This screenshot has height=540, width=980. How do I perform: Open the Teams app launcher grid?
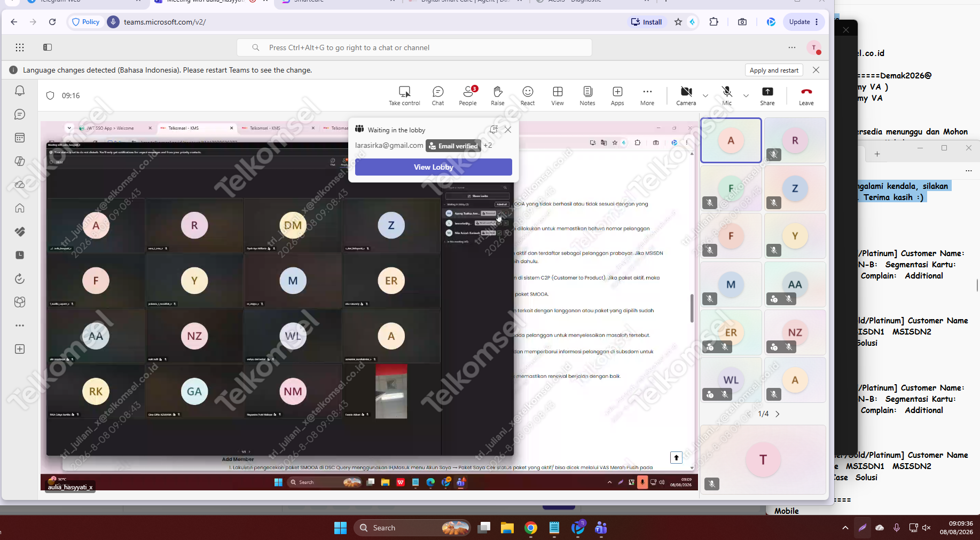(20, 47)
